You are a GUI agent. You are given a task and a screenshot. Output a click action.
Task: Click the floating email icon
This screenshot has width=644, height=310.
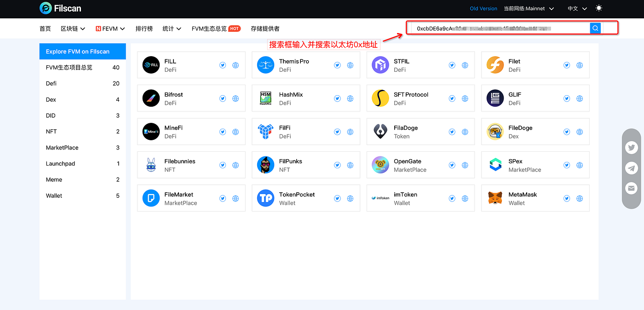tap(632, 188)
